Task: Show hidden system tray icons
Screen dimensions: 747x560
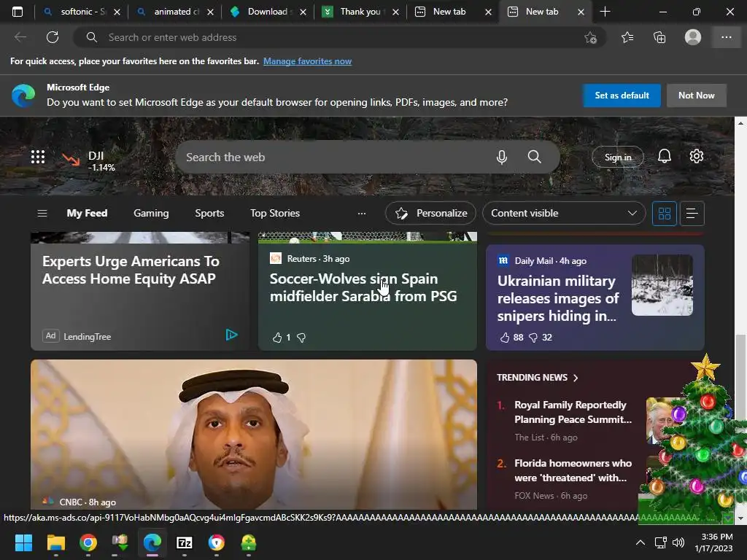Action: tap(640, 542)
